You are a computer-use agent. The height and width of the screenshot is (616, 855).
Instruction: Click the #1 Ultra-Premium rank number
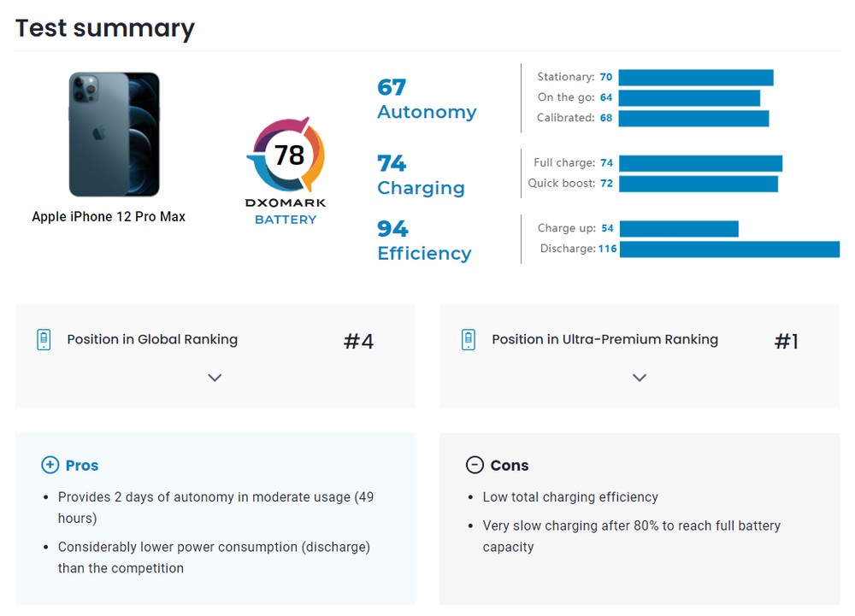tap(786, 342)
